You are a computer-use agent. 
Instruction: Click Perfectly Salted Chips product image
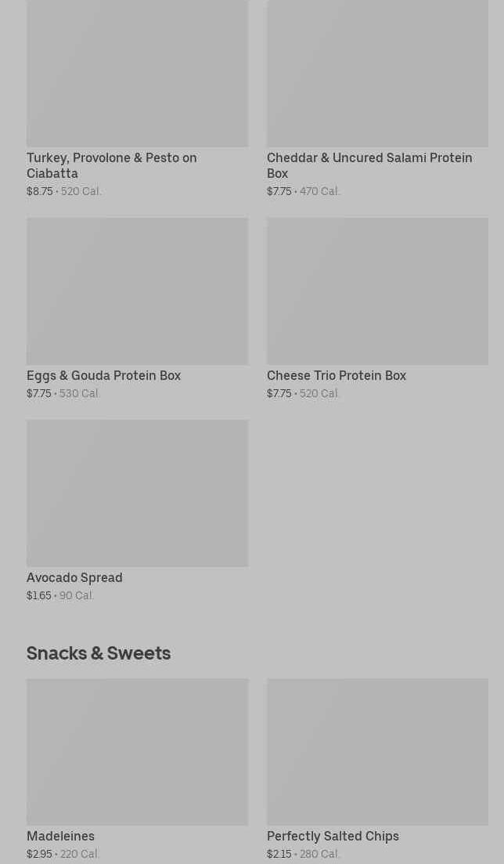377,751
